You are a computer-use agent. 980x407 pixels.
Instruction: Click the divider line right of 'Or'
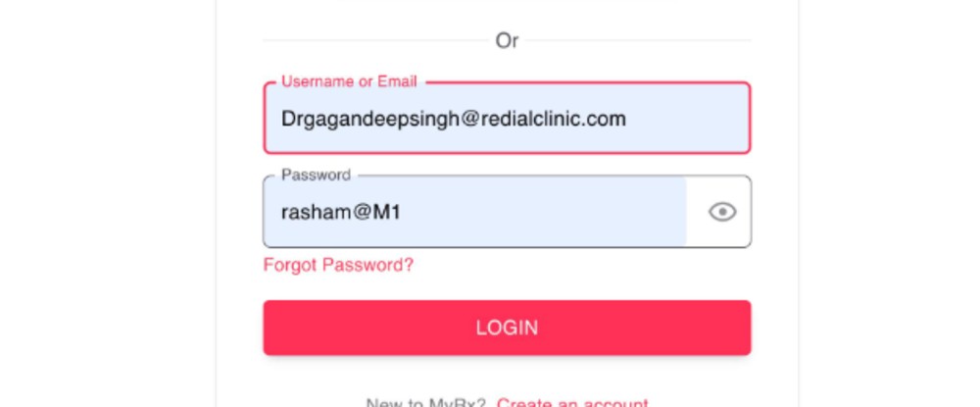pos(637,41)
